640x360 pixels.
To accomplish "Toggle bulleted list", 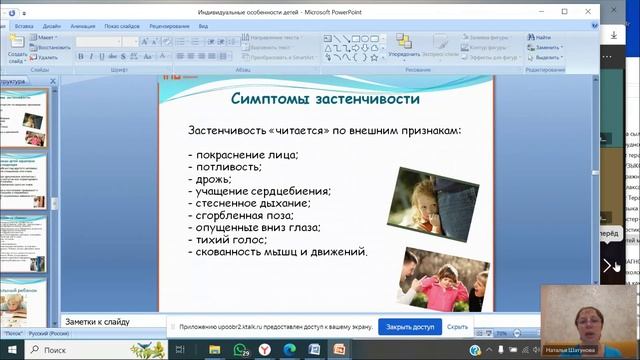I will point(180,42).
